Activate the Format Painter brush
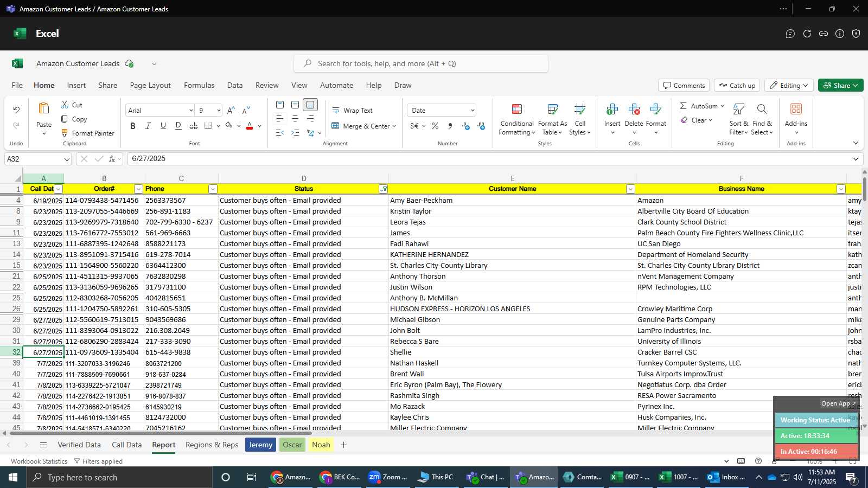This screenshot has width=868, height=488. coord(65,133)
